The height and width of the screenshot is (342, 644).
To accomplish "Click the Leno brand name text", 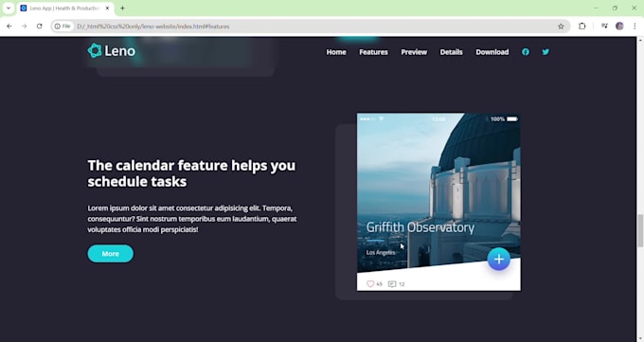I will 120,51.
